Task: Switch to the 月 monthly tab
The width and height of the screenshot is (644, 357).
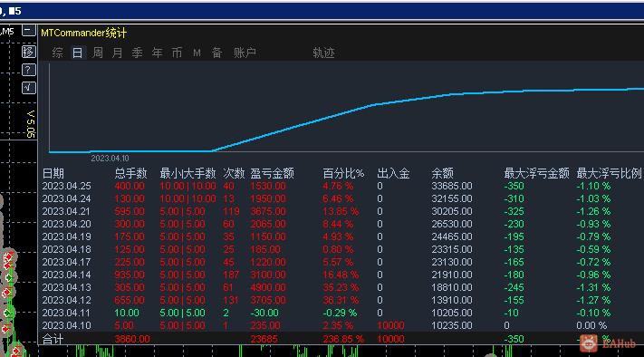Action: pos(117,53)
